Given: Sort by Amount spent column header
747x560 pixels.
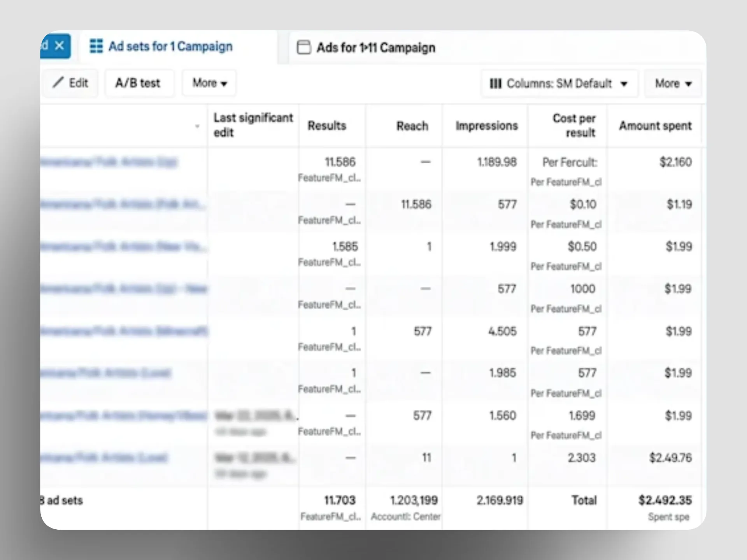Looking at the screenshot, I should point(656,126).
